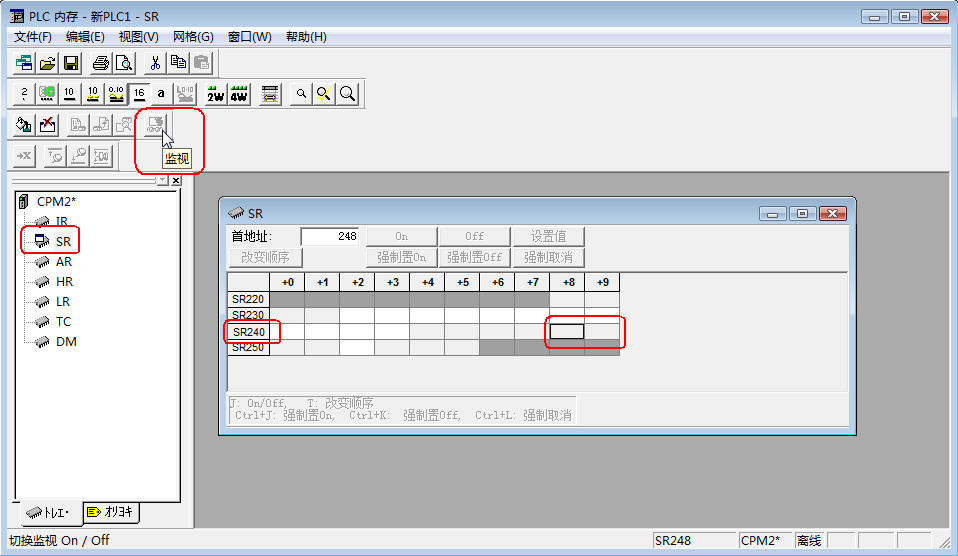Click the scissors Cut icon
Viewport: 958px width, 556px height.
click(x=155, y=63)
